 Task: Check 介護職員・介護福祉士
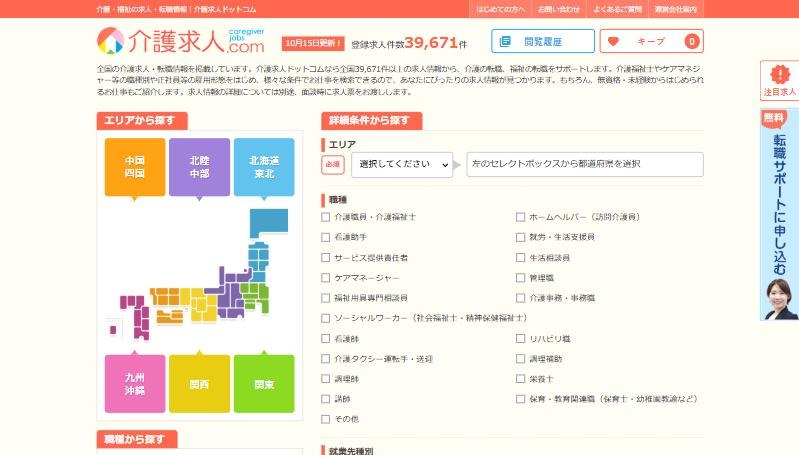pos(326,217)
